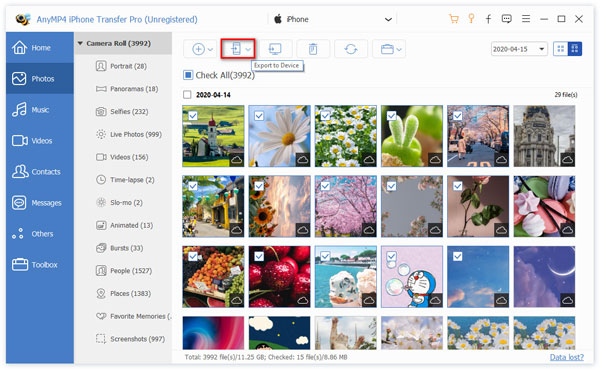
Task: Uncheck the cherry blossom street photo checkbox
Action: coord(458,116)
